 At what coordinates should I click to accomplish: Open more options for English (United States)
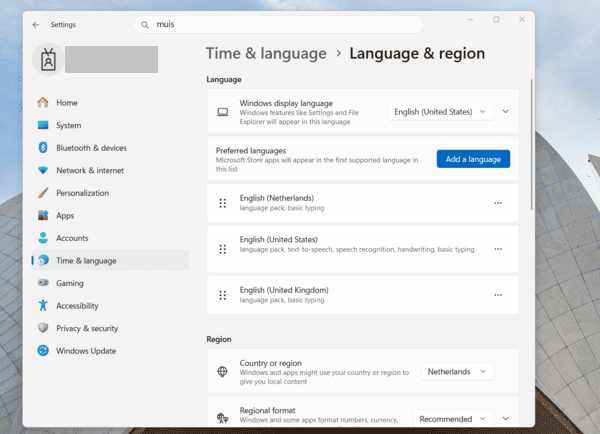498,249
